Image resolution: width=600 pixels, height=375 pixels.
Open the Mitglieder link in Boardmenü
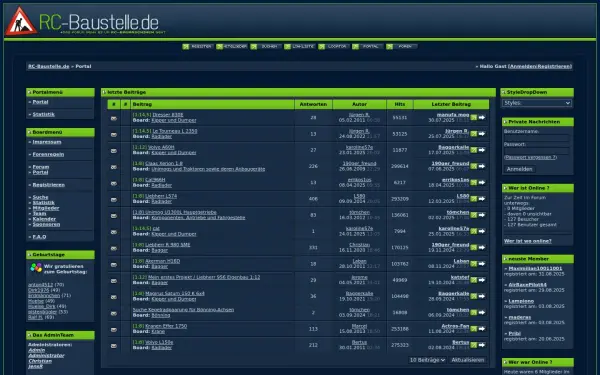(46, 208)
